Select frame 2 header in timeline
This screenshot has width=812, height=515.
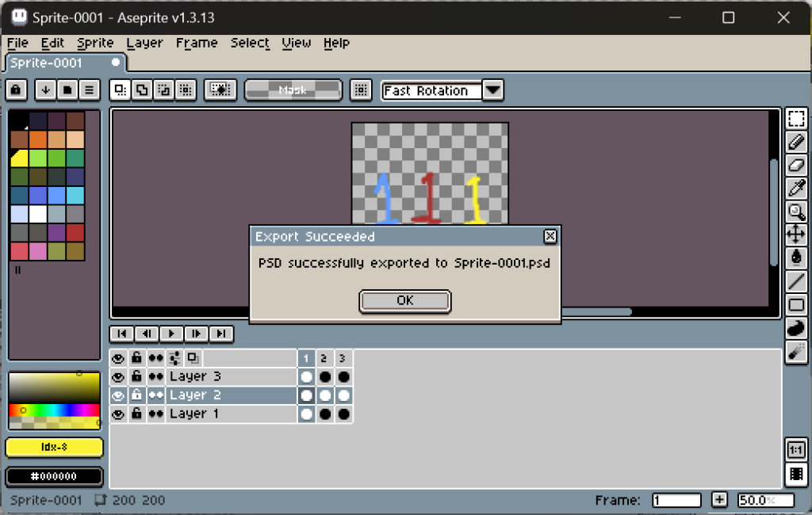(x=324, y=358)
